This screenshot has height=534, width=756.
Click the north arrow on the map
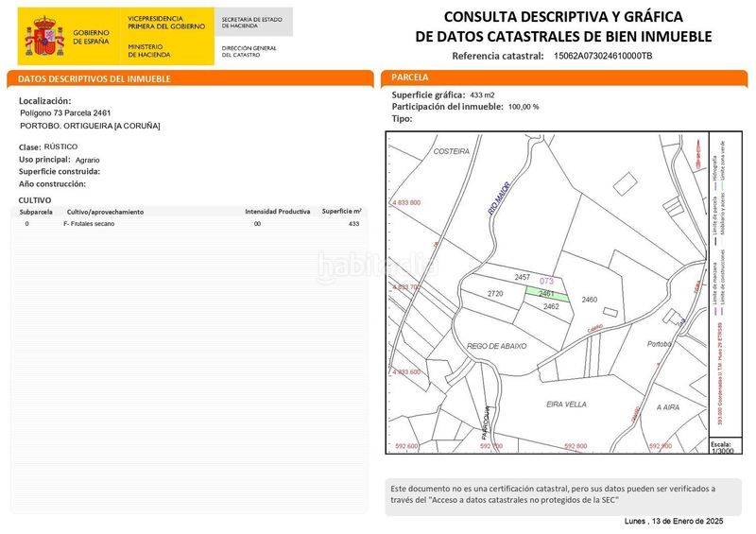pyautogui.click(x=698, y=154)
